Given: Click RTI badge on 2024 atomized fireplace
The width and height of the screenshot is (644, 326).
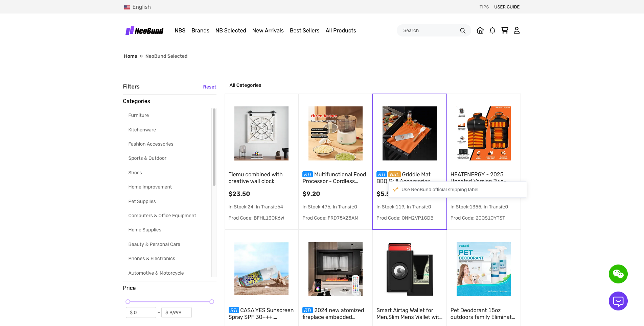Looking at the screenshot, I should [x=307, y=310].
